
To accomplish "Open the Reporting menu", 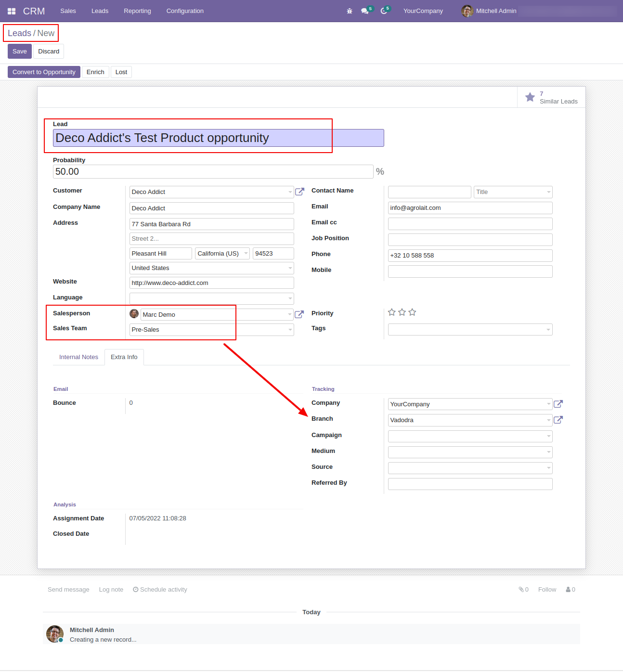I will point(137,11).
